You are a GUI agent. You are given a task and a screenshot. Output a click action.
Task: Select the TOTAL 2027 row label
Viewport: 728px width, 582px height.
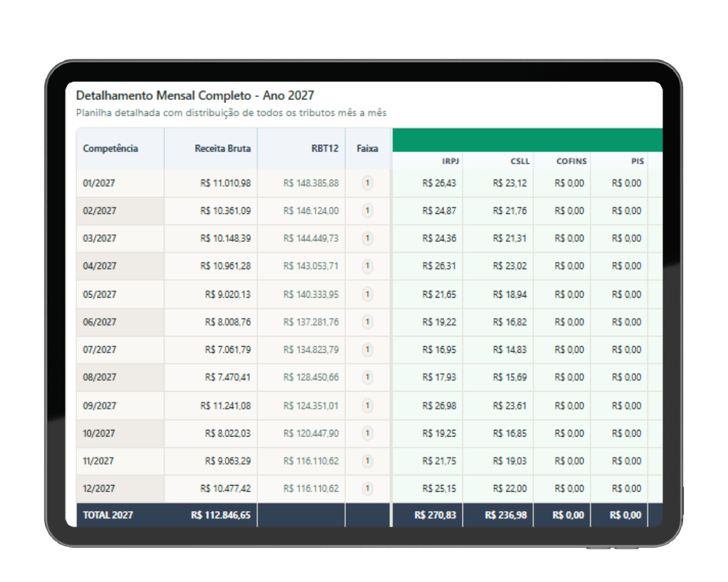[108, 516]
